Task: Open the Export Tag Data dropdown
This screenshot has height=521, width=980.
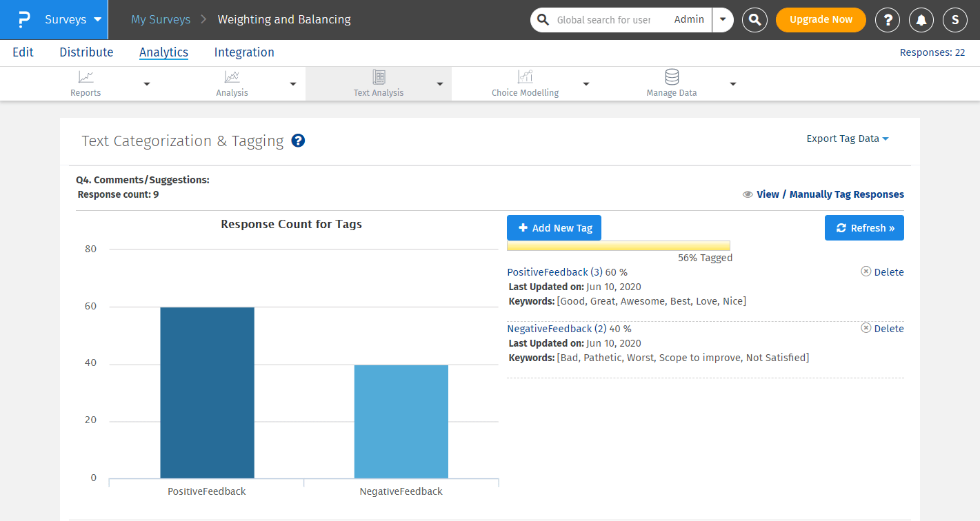Action: point(847,139)
